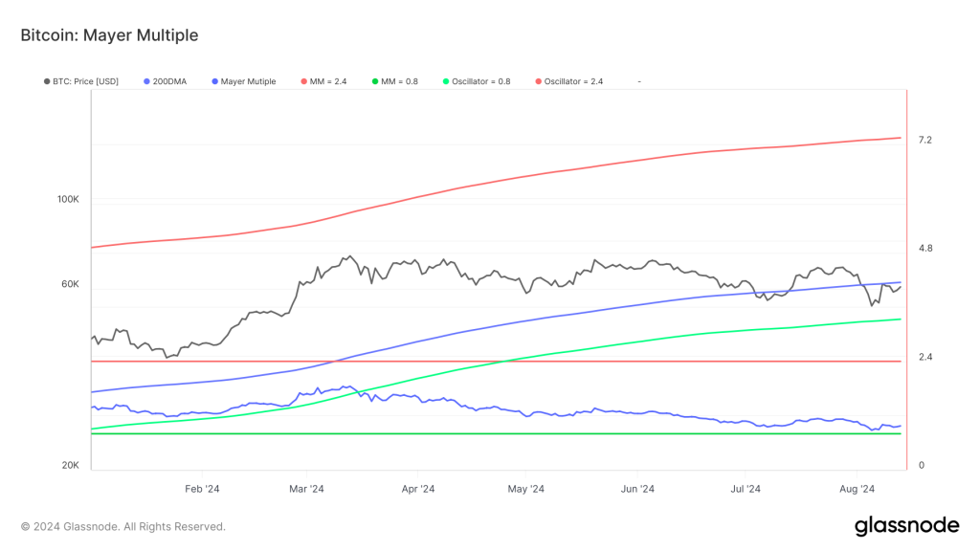Select the Mar '24 date tick
Viewport: 980px width, 551px height.
[x=305, y=489]
